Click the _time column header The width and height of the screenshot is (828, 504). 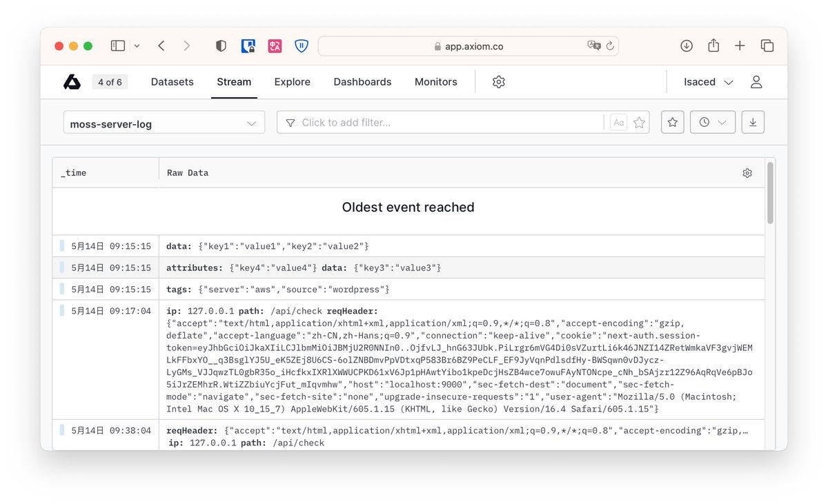click(x=106, y=173)
